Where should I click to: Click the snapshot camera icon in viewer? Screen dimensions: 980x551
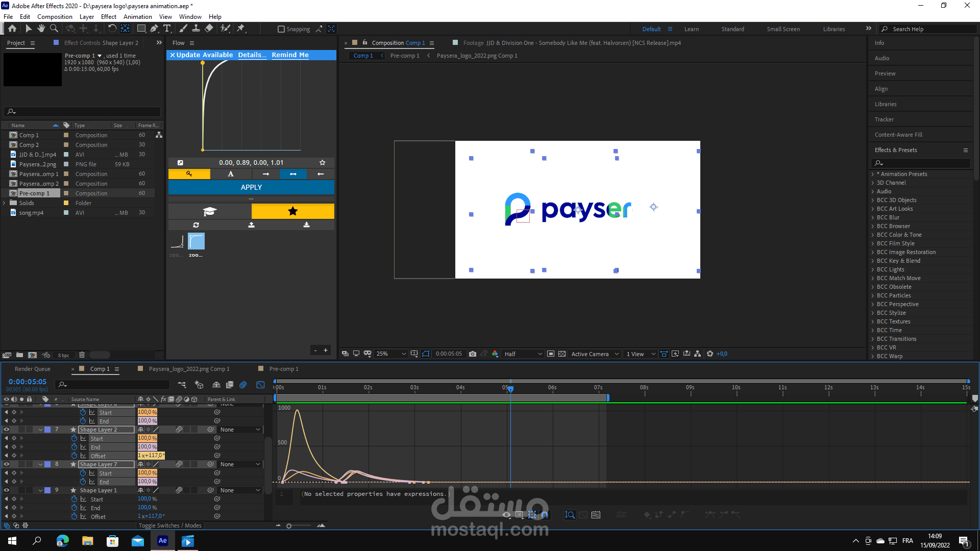473,354
